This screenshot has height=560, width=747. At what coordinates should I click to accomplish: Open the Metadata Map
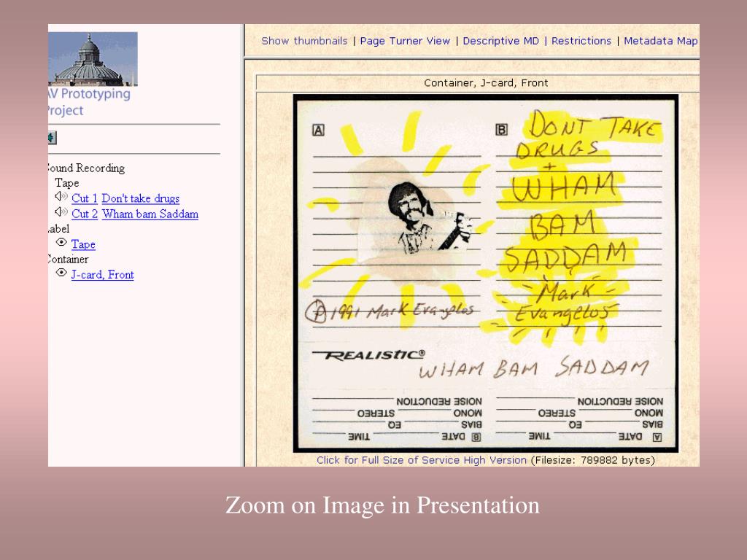(661, 41)
